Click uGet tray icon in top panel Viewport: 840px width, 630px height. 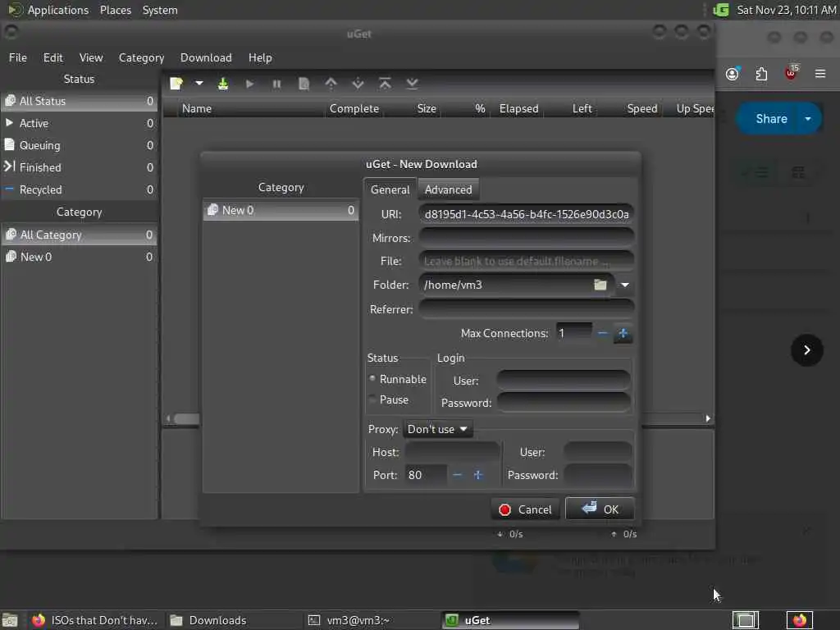pyautogui.click(x=720, y=10)
